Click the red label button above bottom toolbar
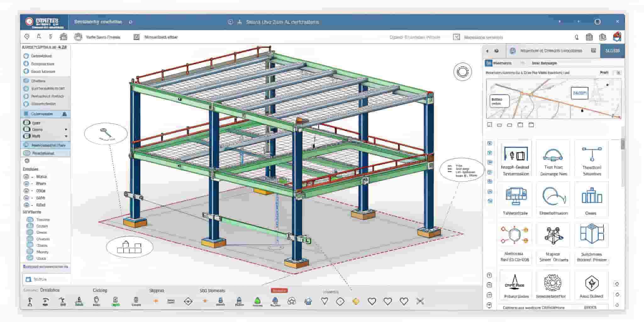This screenshot has height=322, width=644. (x=279, y=291)
